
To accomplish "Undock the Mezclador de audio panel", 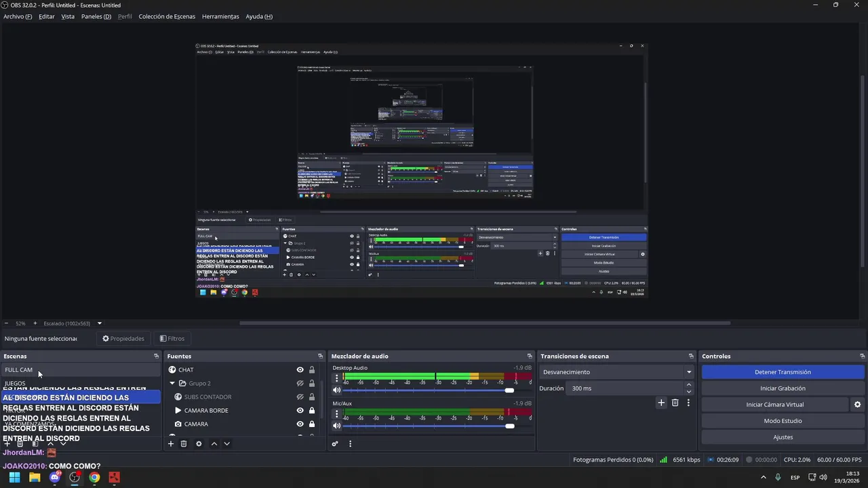I will (x=530, y=357).
